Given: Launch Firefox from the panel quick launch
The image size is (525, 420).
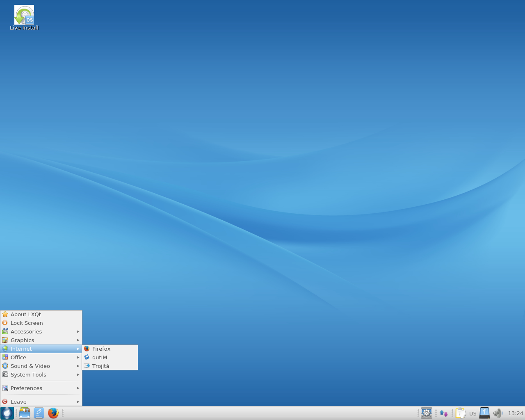Looking at the screenshot, I should (x=53, y=413).
